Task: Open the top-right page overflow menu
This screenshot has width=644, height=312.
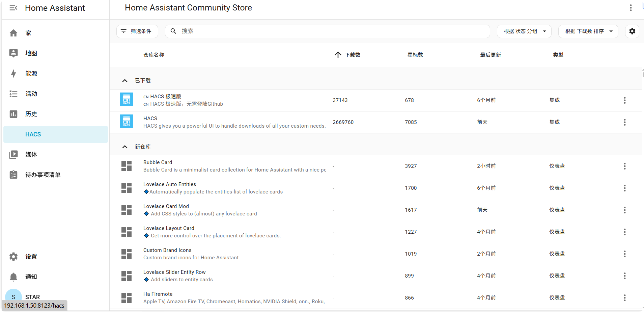Action: pyautogui.click(x=631, y=8)
